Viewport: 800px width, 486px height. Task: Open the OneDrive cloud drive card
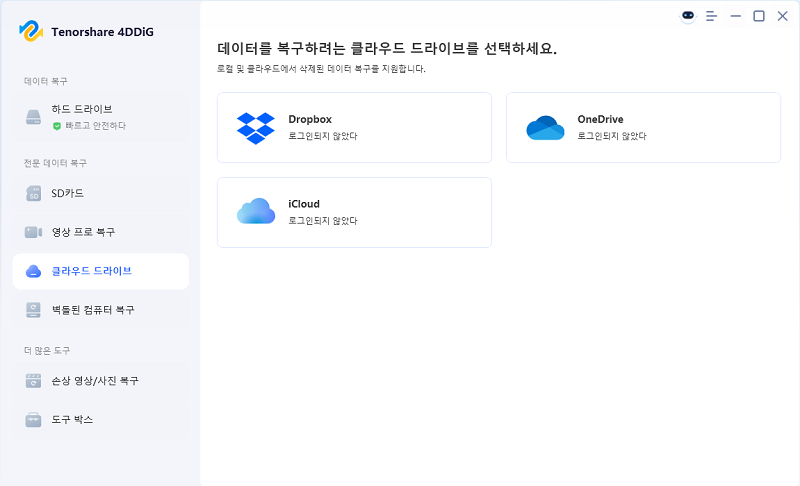tap(643, 127)
